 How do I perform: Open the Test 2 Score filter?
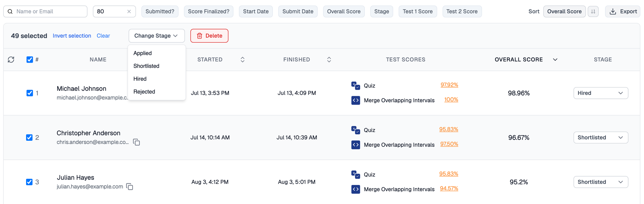pyautogui.click(x=462, y=12)
